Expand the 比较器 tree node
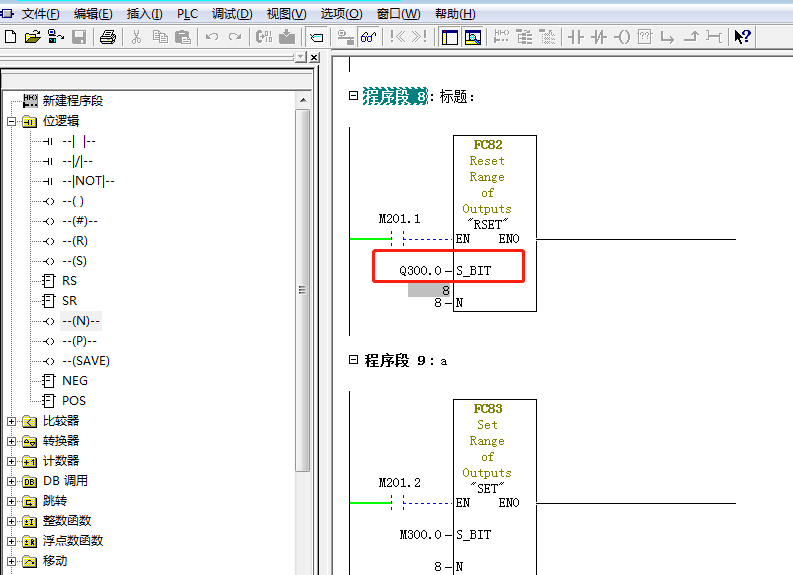This screenshot has height=575, width=793. click(x=12, y=421)
